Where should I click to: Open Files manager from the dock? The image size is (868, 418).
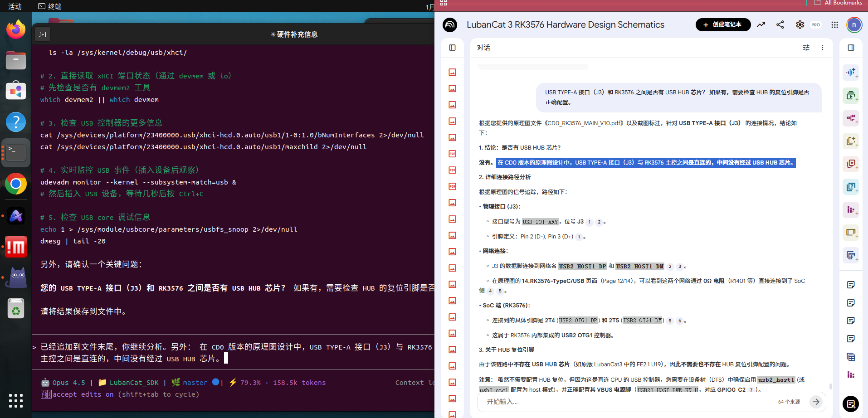point(16,60)
